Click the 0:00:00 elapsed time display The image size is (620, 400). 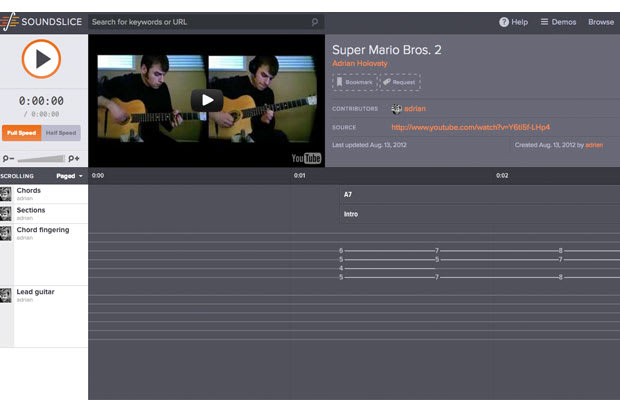pos(41,101)
